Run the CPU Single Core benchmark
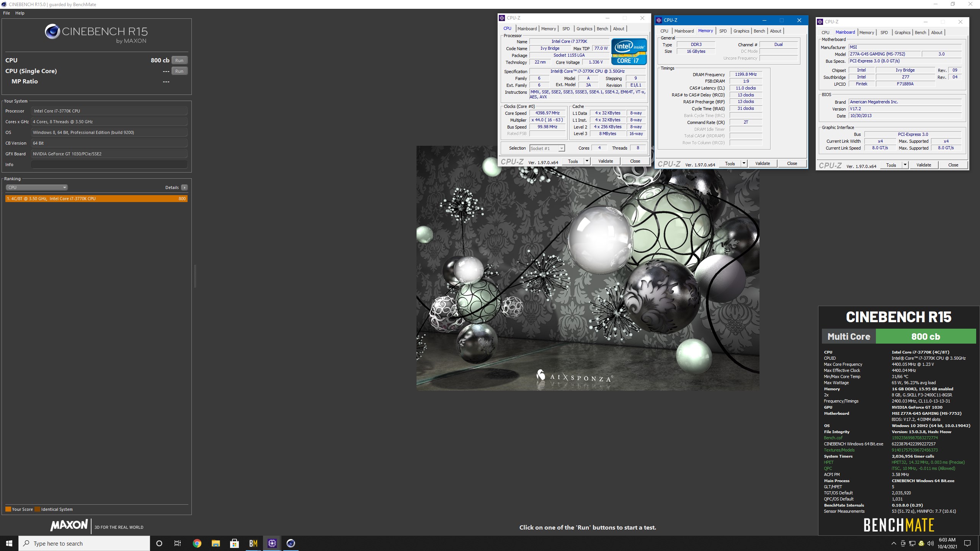This screenshot has height=551, width=980. point(179,71)
